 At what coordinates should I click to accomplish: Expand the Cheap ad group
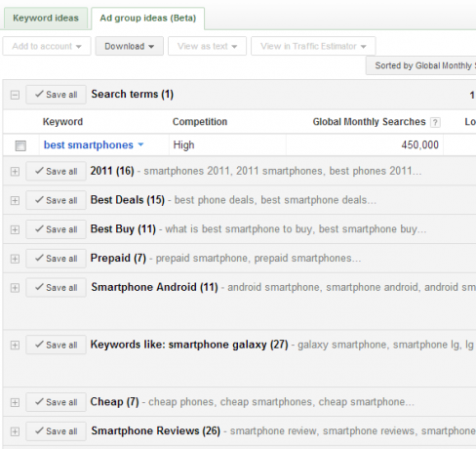[x=15, y=402]
